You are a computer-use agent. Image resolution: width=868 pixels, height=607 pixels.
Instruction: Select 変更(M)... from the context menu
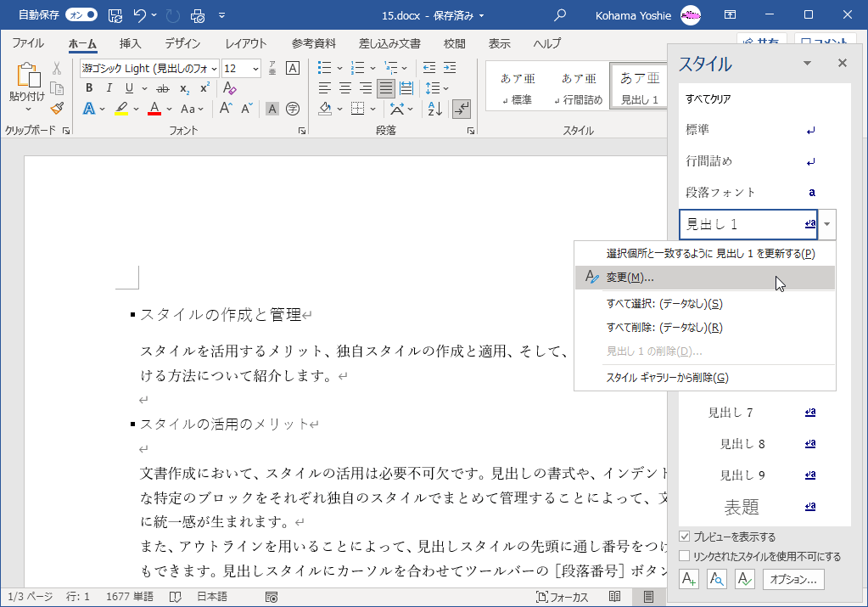click(x=630, y=278)
